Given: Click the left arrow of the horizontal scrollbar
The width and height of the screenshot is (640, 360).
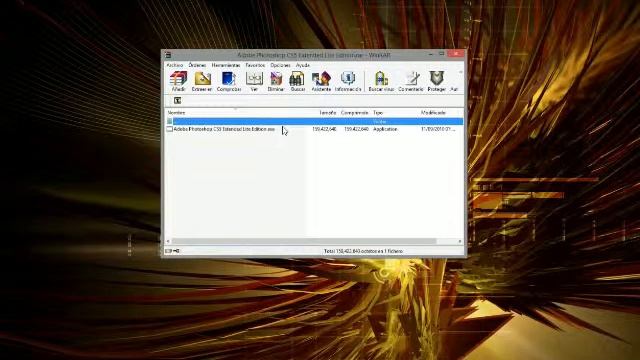Looking at the screenshot, I should tap(168, 241).
